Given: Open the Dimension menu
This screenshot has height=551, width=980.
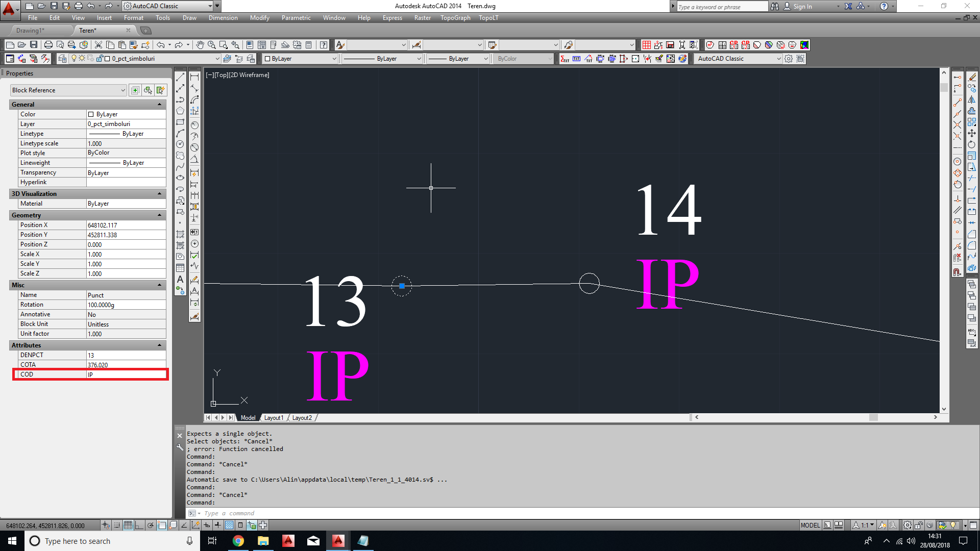Looking at the screenshot, I should point(223,18).
